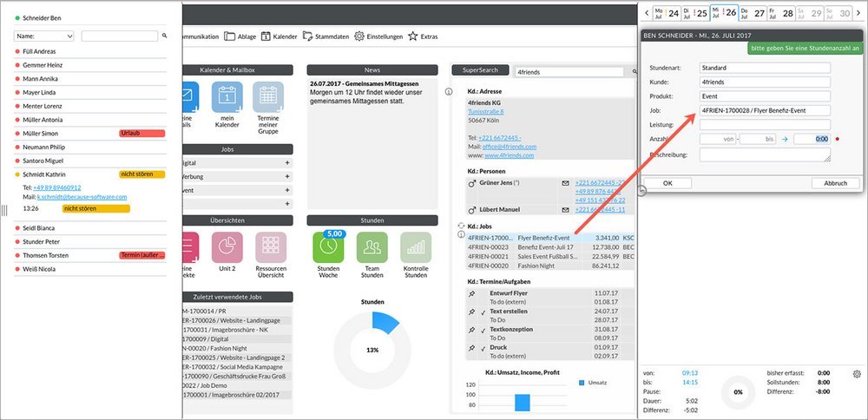Select Müller Simon contact row
The height and width of the screenshot is (420, 868).
tap(90, 134)
